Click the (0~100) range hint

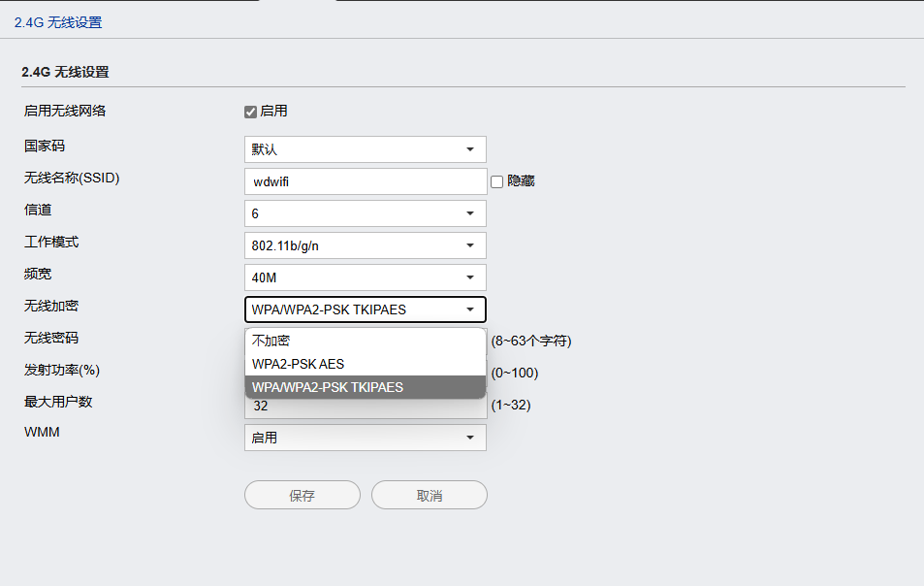click(x=515, y=374)
